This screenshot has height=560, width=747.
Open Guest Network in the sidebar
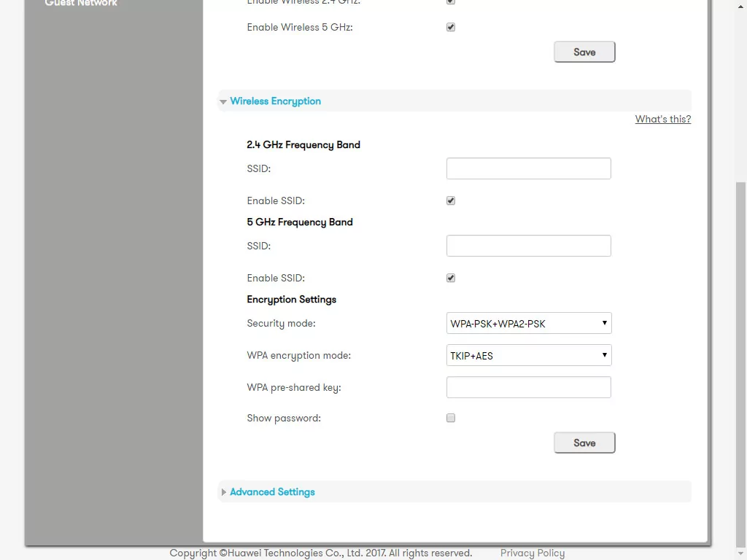(x=81, y=3)
